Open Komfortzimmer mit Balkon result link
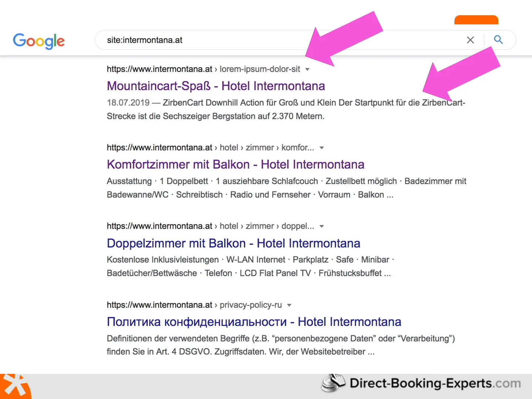The image size is (532, 399). 235,164
